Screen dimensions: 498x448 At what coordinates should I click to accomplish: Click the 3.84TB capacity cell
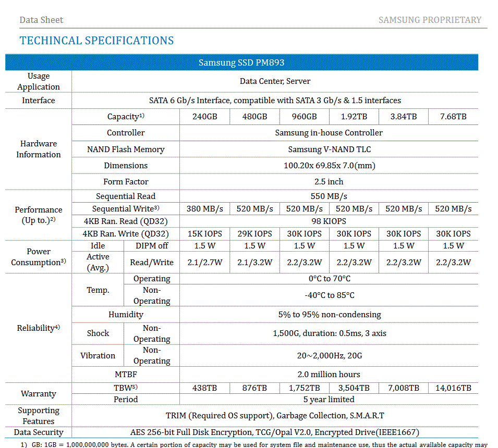(404, 117)
